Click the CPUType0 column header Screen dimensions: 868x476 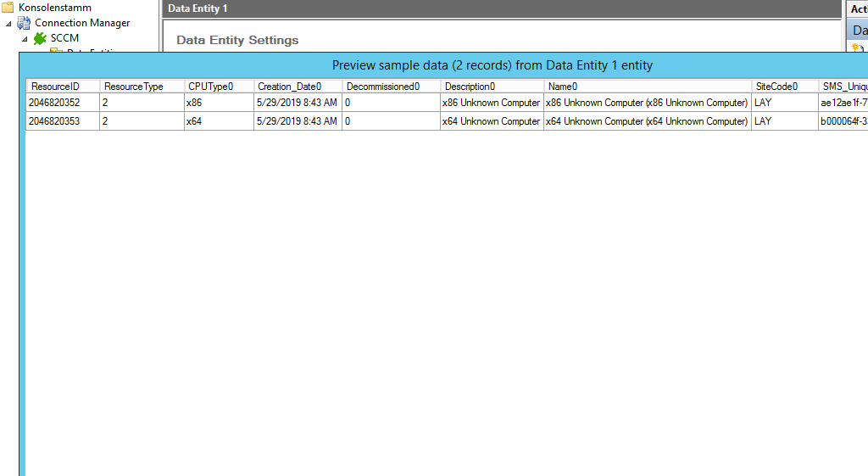pyautogui.click(x=210, y=87)
